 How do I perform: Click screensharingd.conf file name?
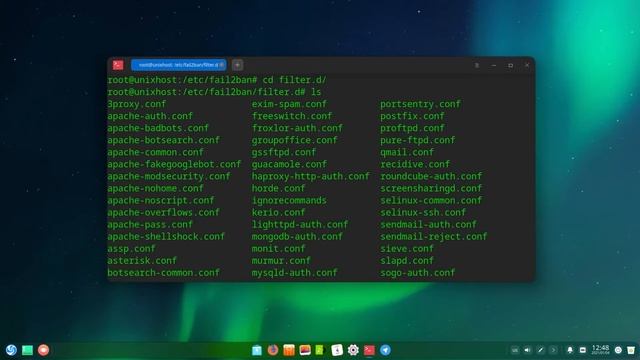(x=431, y=189)
